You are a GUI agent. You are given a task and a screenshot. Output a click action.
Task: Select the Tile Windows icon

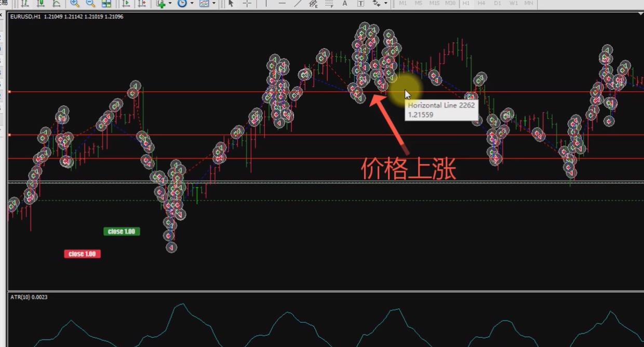click(106, 4)
